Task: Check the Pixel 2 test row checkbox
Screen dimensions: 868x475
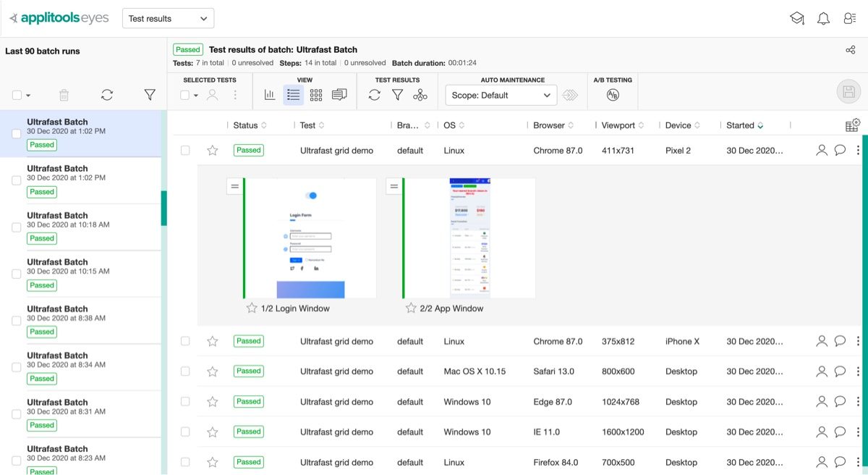Action: tap(185, 151)
